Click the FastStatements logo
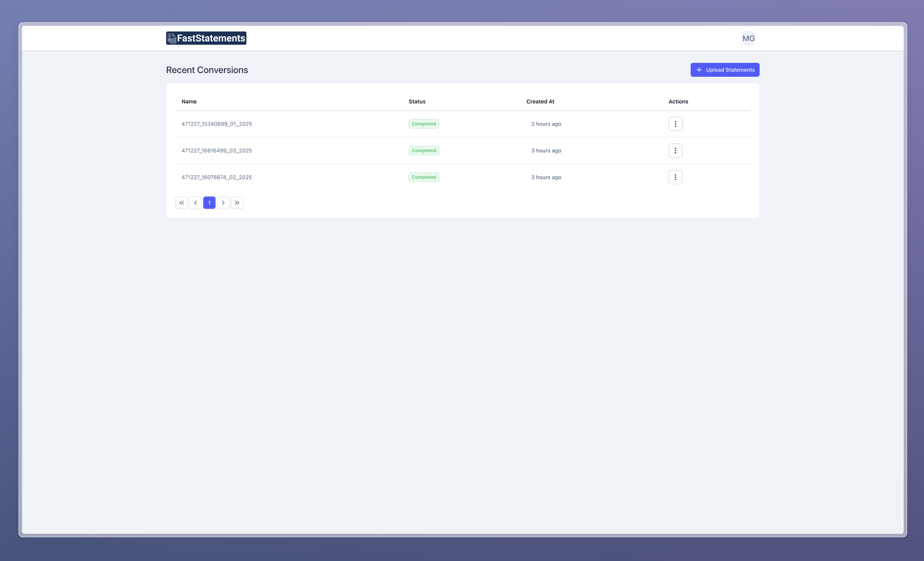The height and width of the screenshot is (561, 924). 206,38
